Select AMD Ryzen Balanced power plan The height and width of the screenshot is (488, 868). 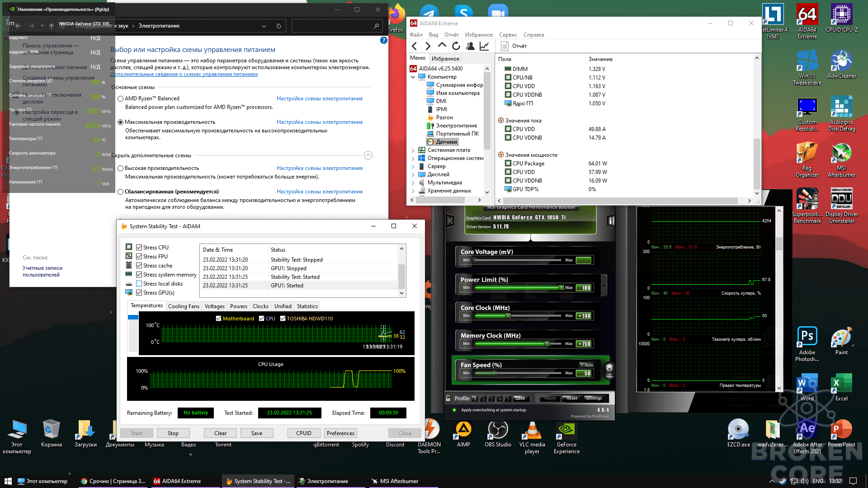pos(121,99)
